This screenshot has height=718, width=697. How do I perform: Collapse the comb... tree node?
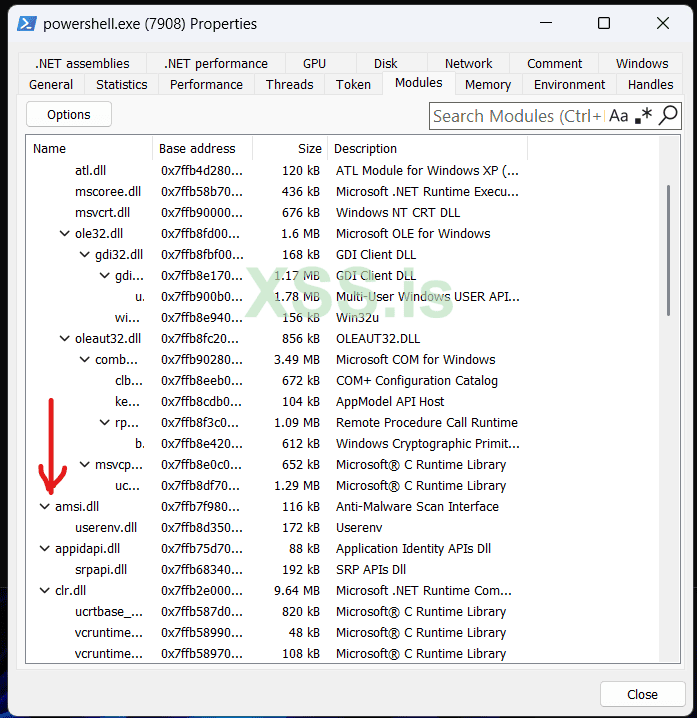click(85, 360)
